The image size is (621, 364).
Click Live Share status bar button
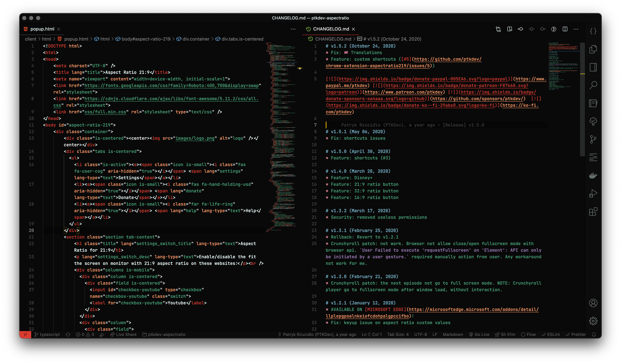pos(123,334)
